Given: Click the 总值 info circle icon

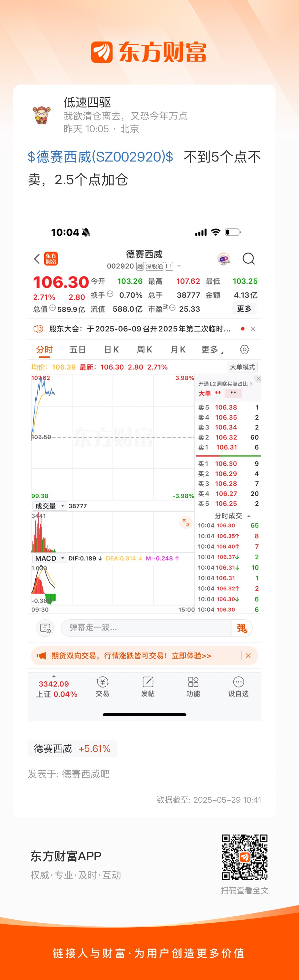Looking at the screenshot, I should 52,308.
